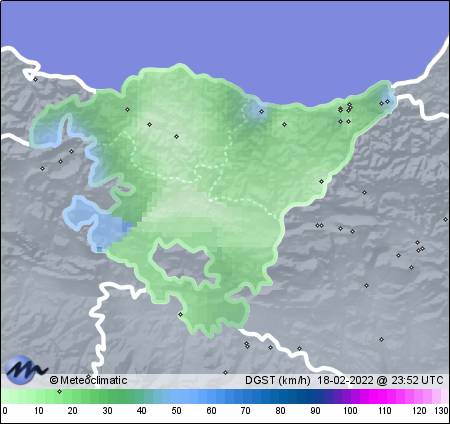Image resolution: width=450 pixels, height=424 pixels.
Task: Pick the magenta 110 km/h color on the scale
Action: point(384,396)
